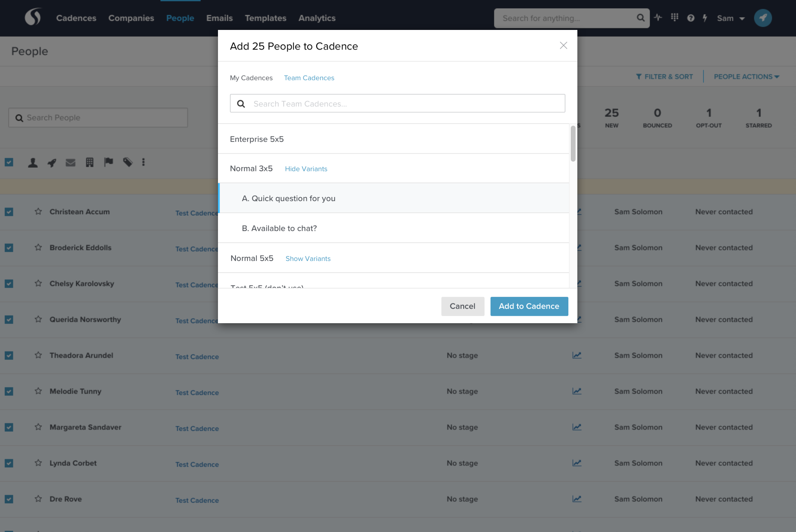The width and height of the screenshot is (796, 532).
Task: Hide variants under Normal 3x5
Action: (305, 169)
